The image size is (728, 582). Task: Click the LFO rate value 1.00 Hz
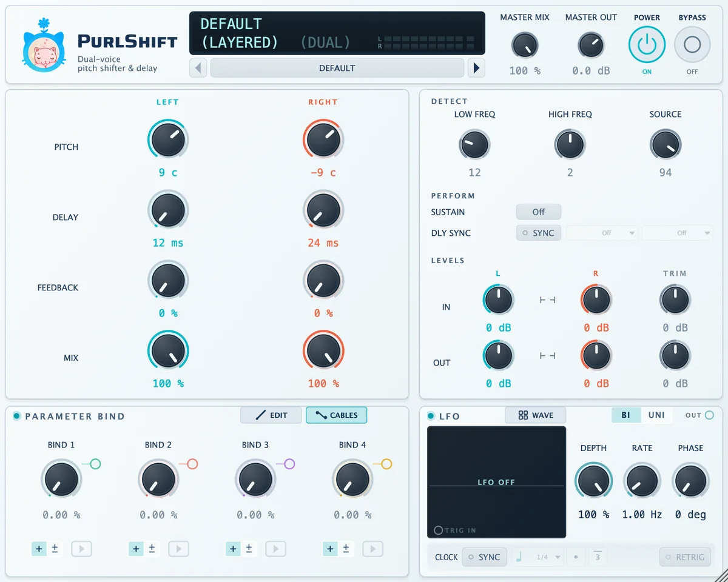pyautogui.click(x=642, y=515)
